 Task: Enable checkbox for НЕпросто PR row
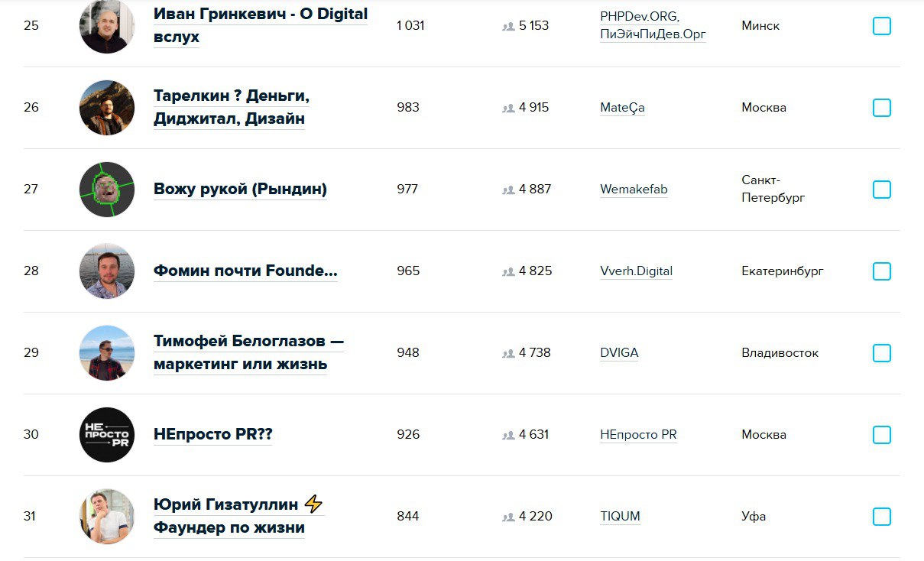click(882, 435)
